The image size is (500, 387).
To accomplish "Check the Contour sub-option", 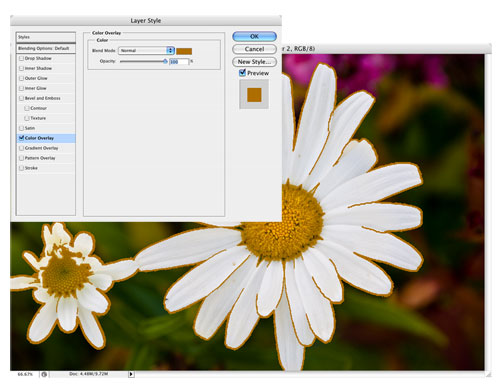I will click(27, 108).
